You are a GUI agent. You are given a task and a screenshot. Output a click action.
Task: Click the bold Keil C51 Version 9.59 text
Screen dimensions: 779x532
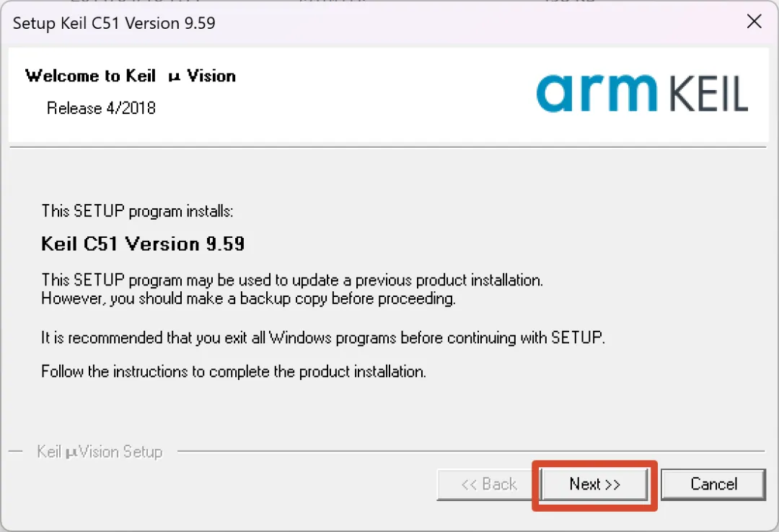coord(143,244)
